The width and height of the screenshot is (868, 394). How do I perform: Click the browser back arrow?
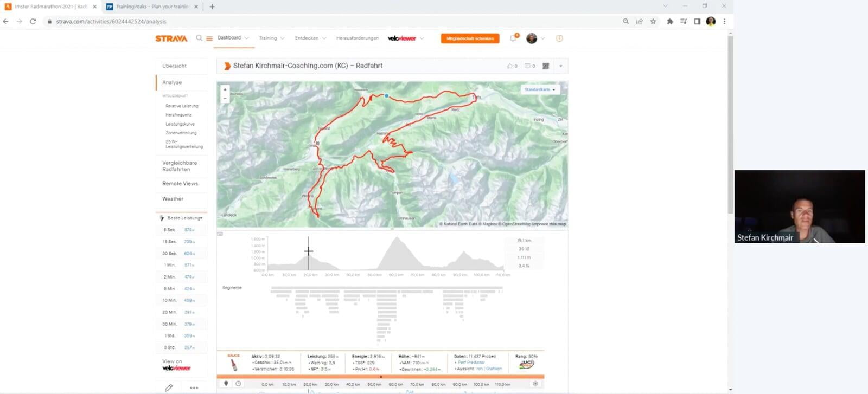click(6, 21)
